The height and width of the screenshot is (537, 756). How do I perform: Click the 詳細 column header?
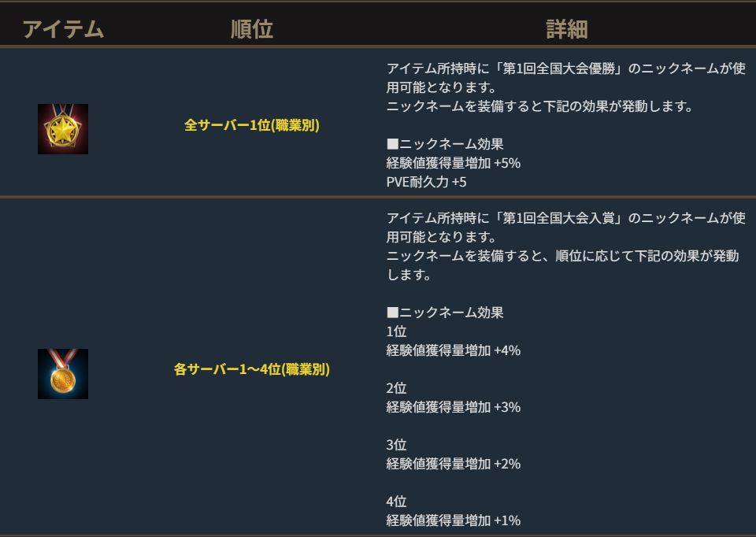click(x=567, y=30)
